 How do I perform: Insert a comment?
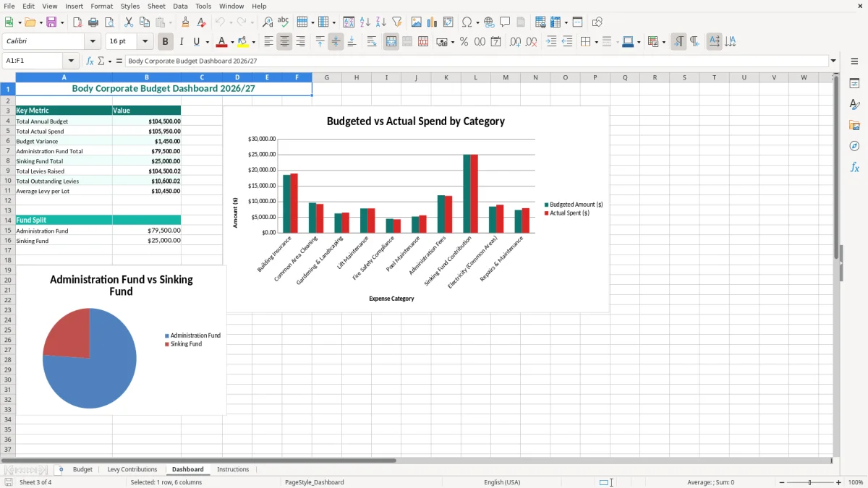tap(505, 22)
